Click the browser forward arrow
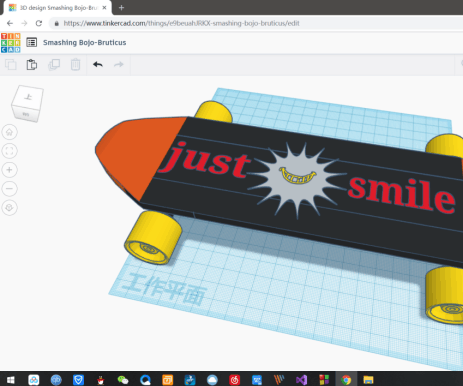The image size is (463, 386). pos(24,23)
